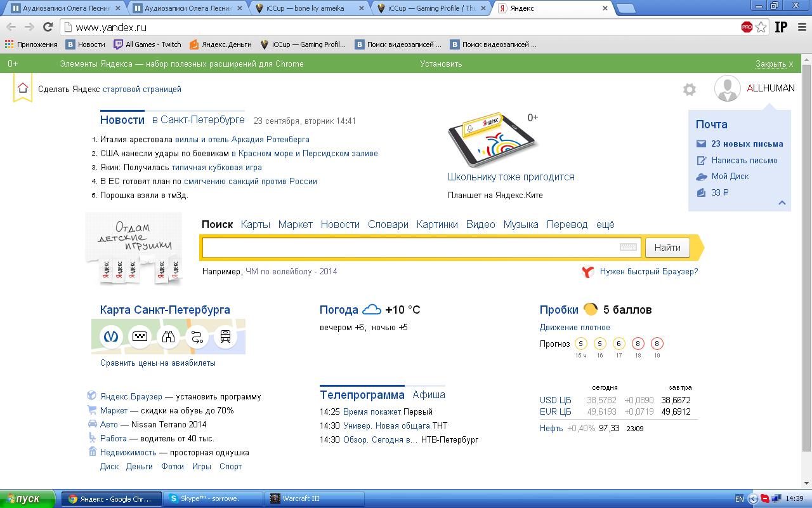Open the 'ещё' more services menu

click(605, 224)
